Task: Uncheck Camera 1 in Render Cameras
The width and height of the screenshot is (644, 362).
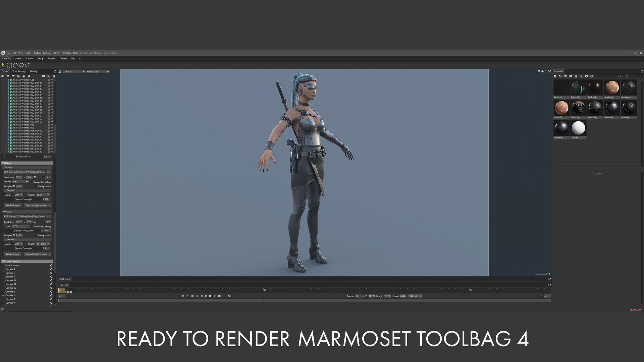Action: coord(3,295)
